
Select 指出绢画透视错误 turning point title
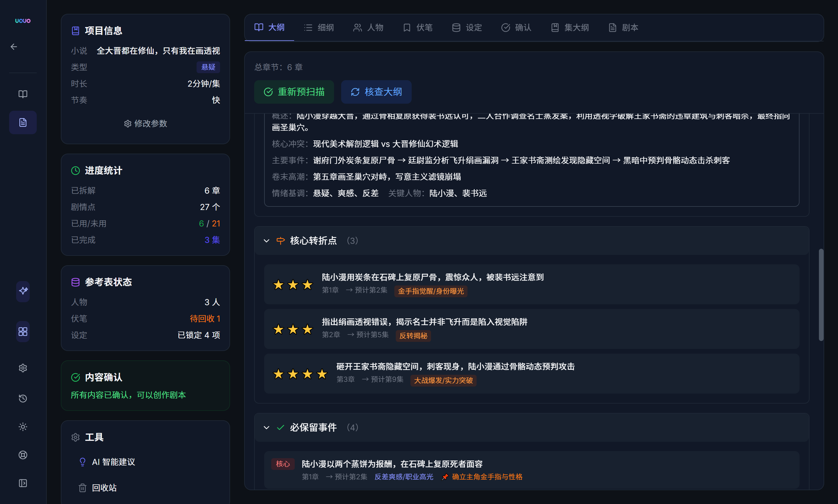click(x=425, y=322)
